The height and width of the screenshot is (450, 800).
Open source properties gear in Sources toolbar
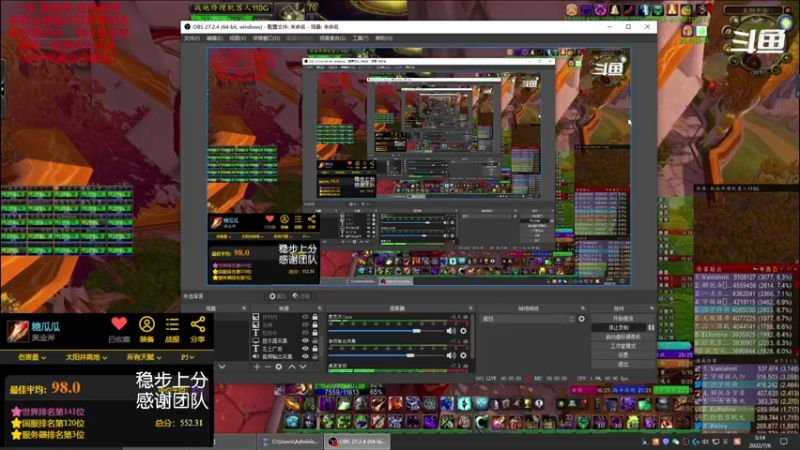(x=279, y=366)
